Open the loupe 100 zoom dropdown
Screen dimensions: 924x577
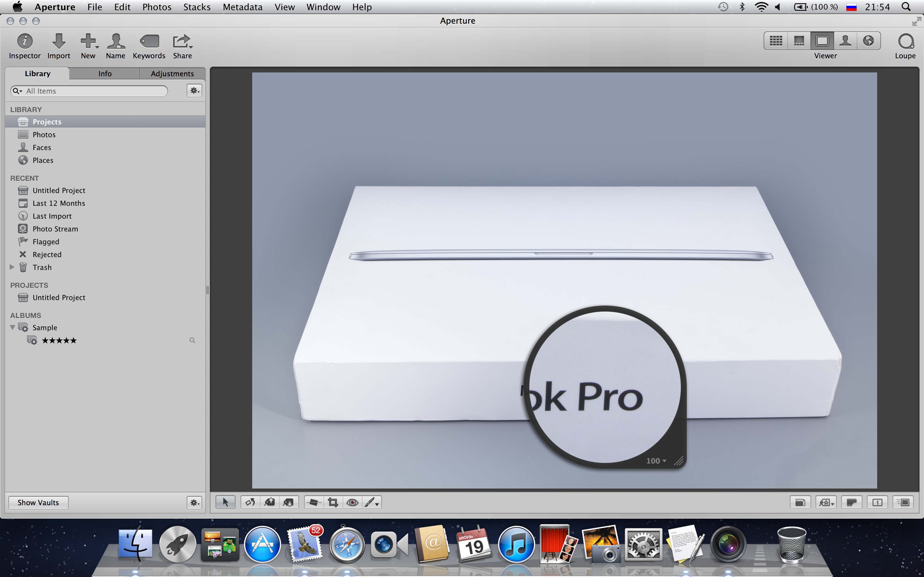coord(656,461)
